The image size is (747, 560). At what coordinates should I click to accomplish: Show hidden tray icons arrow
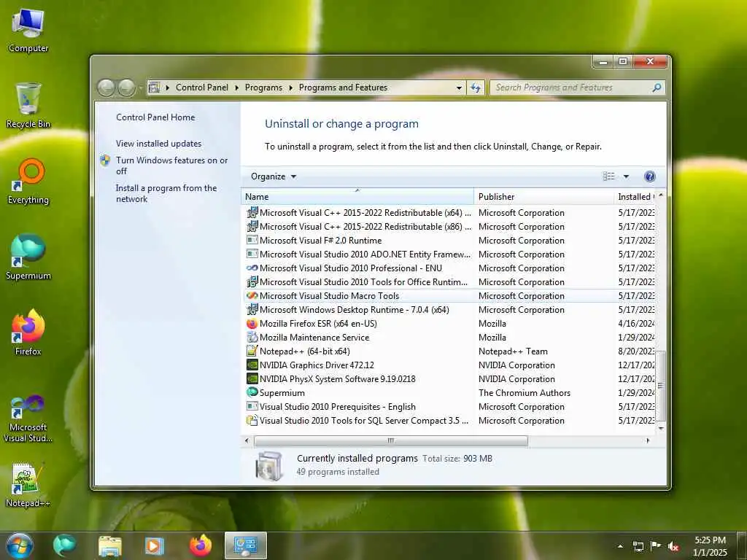click(x=620, y=546)
